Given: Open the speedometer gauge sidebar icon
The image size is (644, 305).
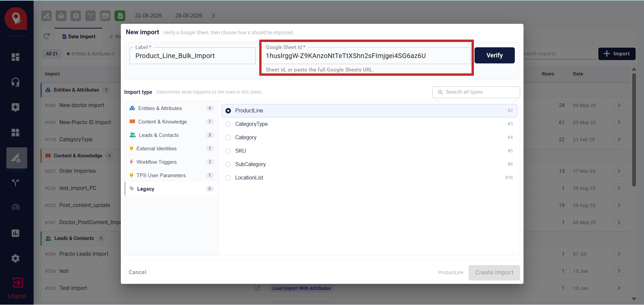Looking at the screenshot, I should point(15,207).
